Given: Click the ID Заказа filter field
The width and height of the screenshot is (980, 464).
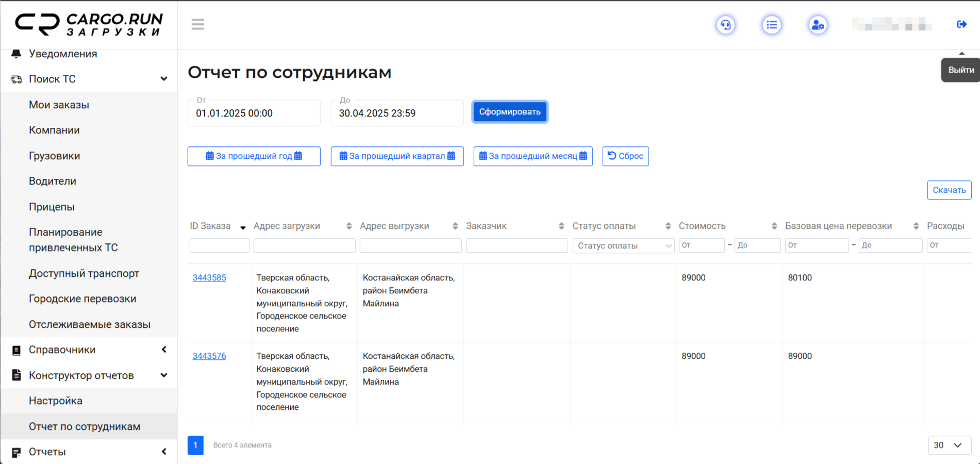Looking at the screenshot, I should point(220,246).
